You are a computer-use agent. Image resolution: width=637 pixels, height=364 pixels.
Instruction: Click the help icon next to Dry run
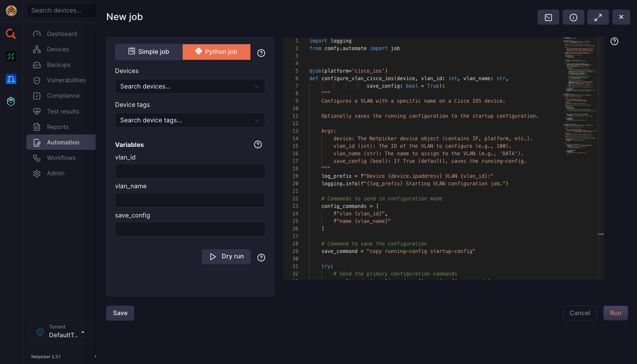pos(261,258)
